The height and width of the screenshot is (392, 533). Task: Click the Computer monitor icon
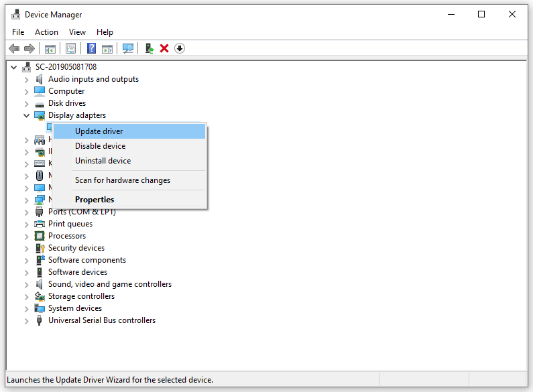40,91
